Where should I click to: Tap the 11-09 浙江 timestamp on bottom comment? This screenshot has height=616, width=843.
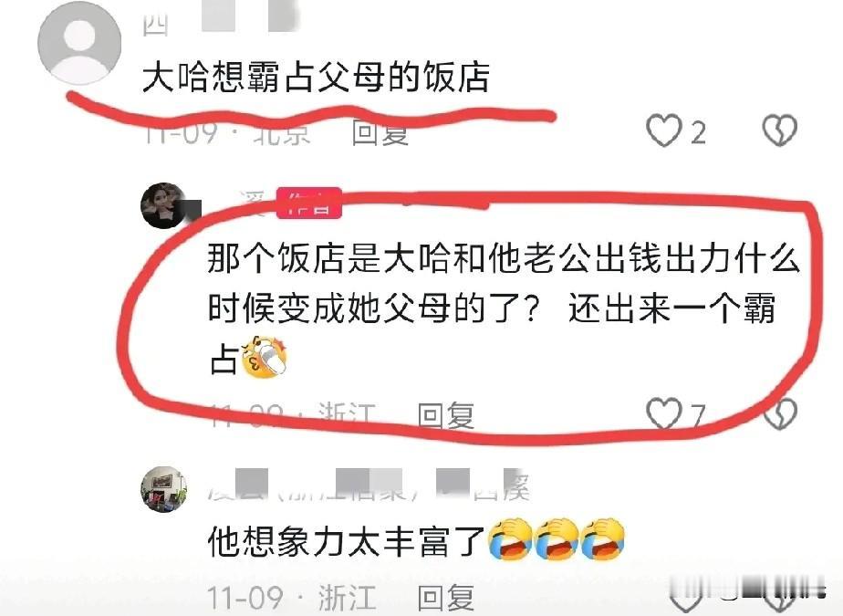pyautogui.click(x=291, y=598)
